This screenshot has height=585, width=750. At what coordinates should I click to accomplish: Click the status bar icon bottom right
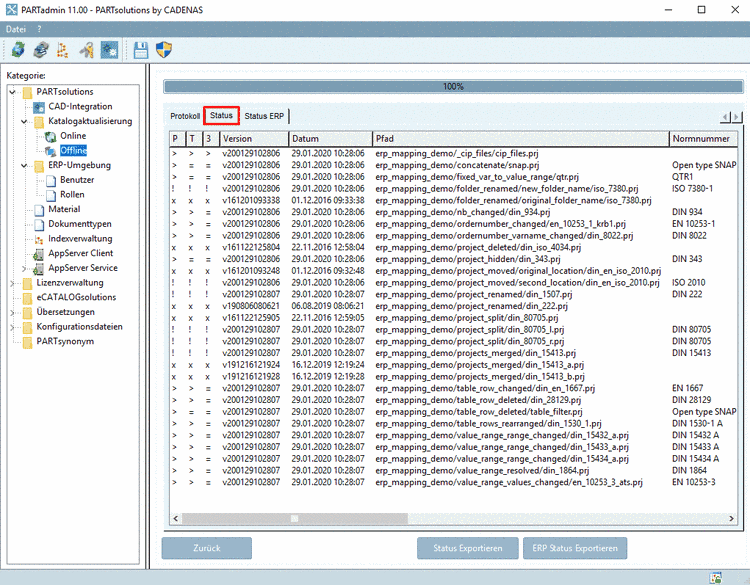716,578
